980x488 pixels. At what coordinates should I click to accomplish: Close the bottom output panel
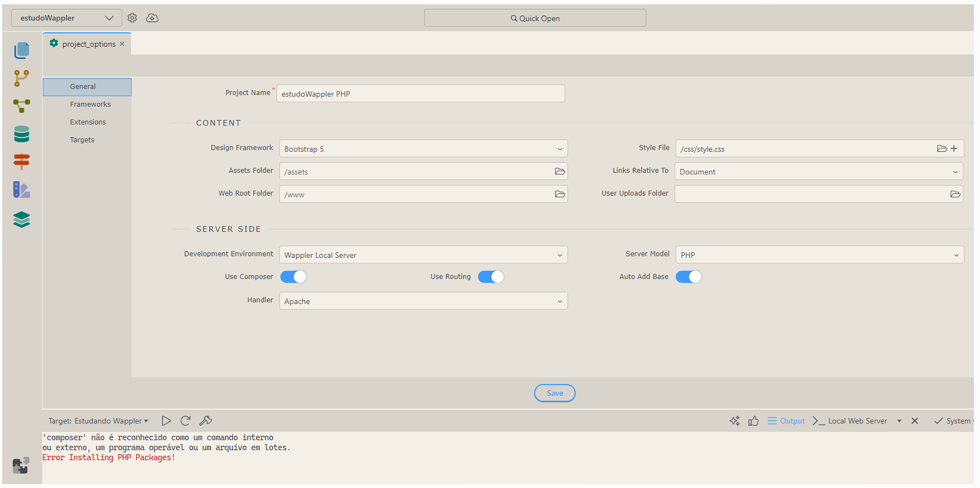(x=914, y=421)
